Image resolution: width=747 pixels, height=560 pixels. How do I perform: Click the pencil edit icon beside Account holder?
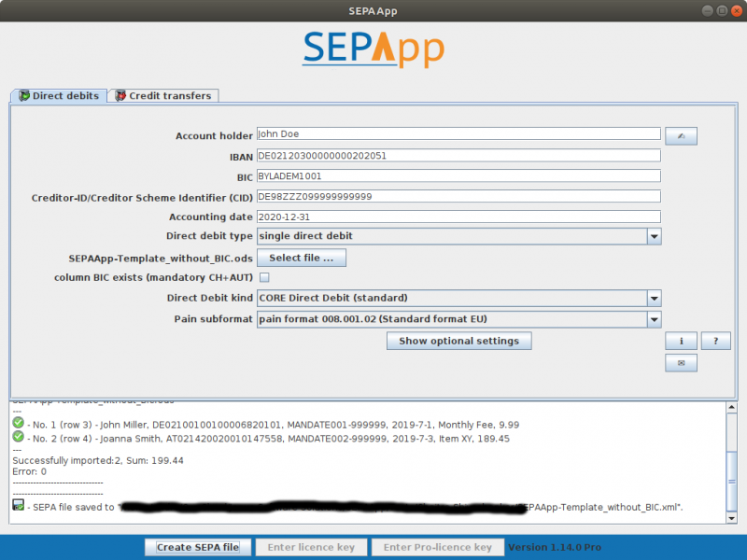681,135
